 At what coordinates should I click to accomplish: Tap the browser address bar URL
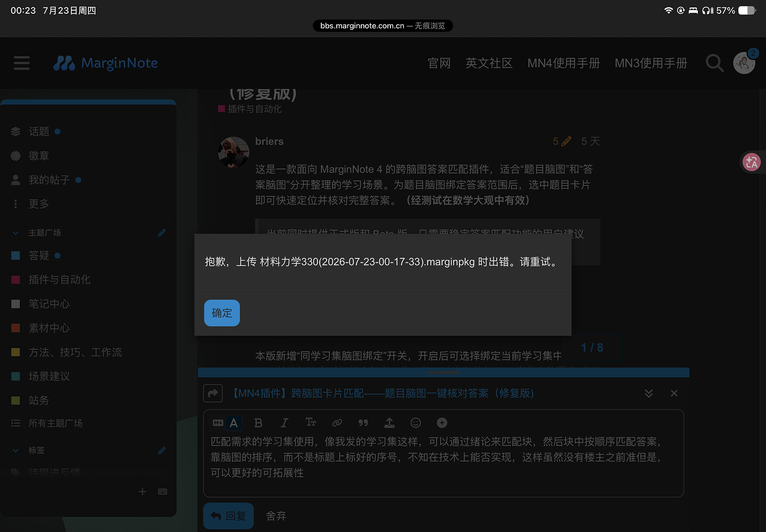pyautogui.click(x=383, y=26)
